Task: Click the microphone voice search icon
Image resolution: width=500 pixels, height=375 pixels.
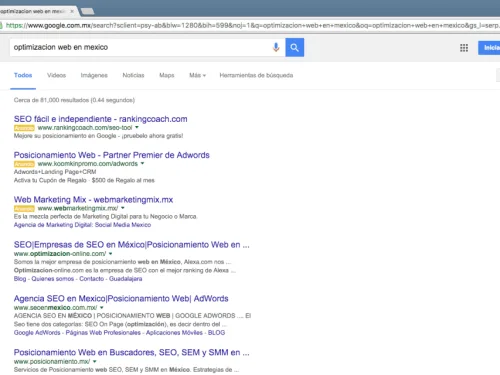Action: 276,47
